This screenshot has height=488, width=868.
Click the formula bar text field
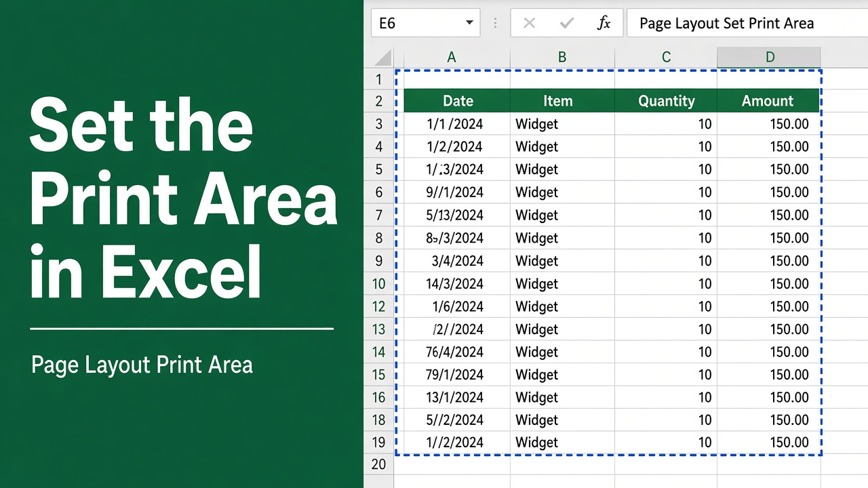[x=747, y=23]
